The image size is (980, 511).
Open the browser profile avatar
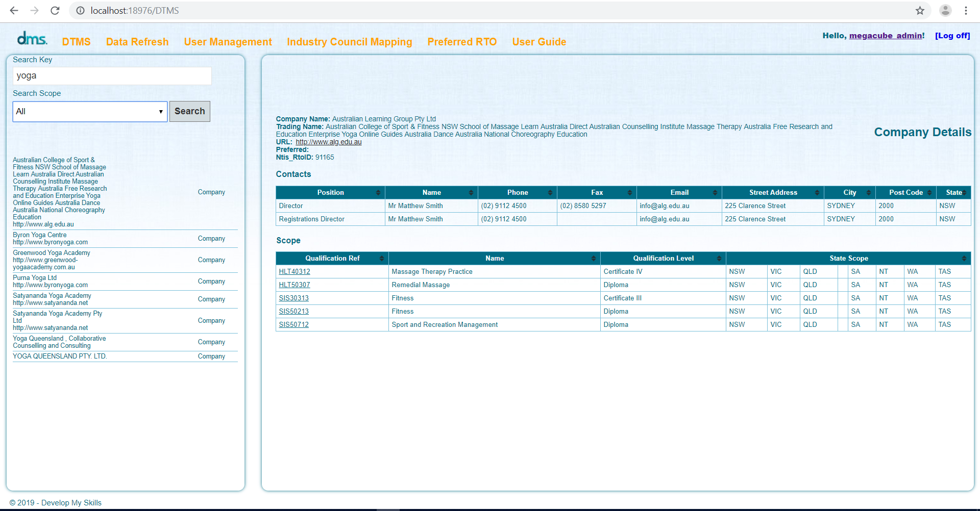click(x=945, y=10)
